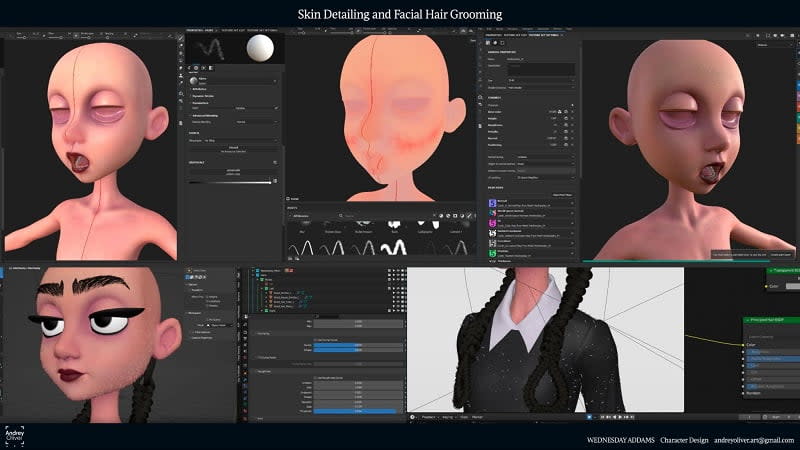Click the first icon under Texture Set Settings tabs

[488, 43]
